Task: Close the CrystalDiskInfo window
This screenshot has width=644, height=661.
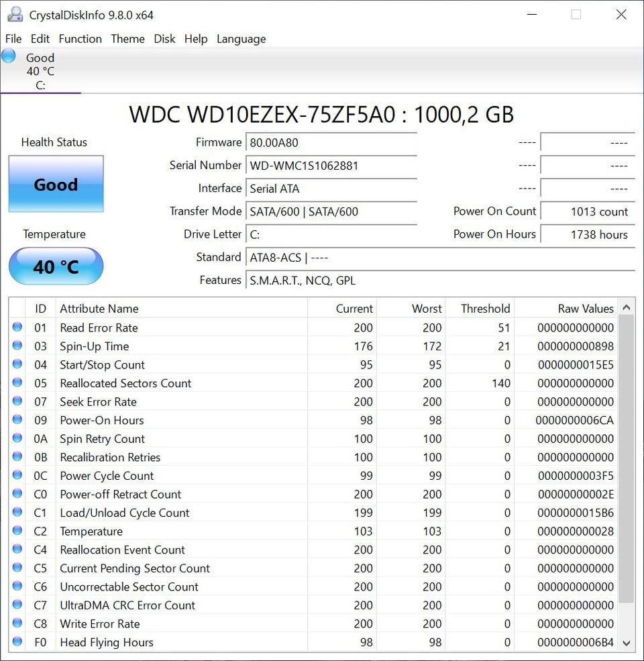Action: point(621,15)
